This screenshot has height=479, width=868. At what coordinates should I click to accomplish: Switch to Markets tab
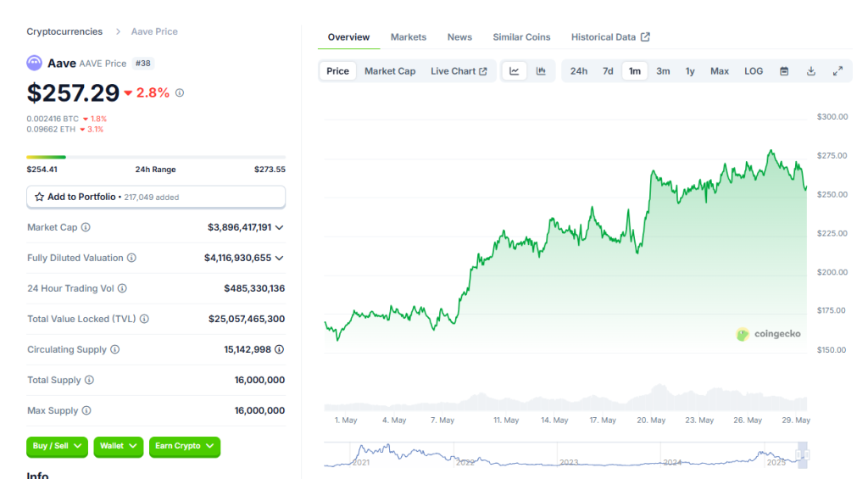point(409,37)
